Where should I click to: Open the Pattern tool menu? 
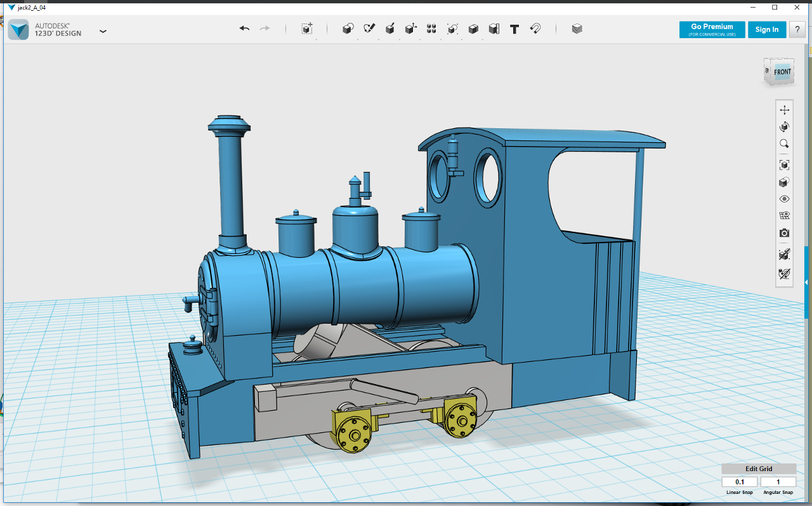pyautogui.click(x=431, y=29)
